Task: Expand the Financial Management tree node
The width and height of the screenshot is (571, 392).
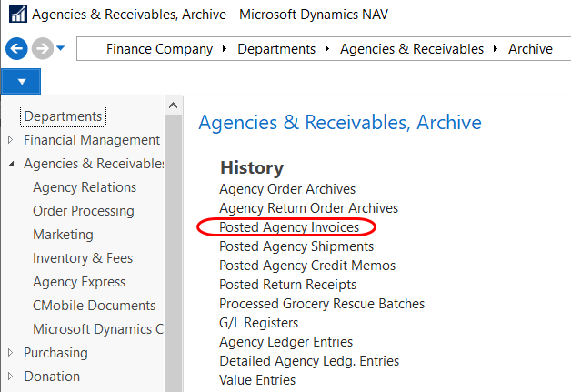Action: tap(10, 140)
